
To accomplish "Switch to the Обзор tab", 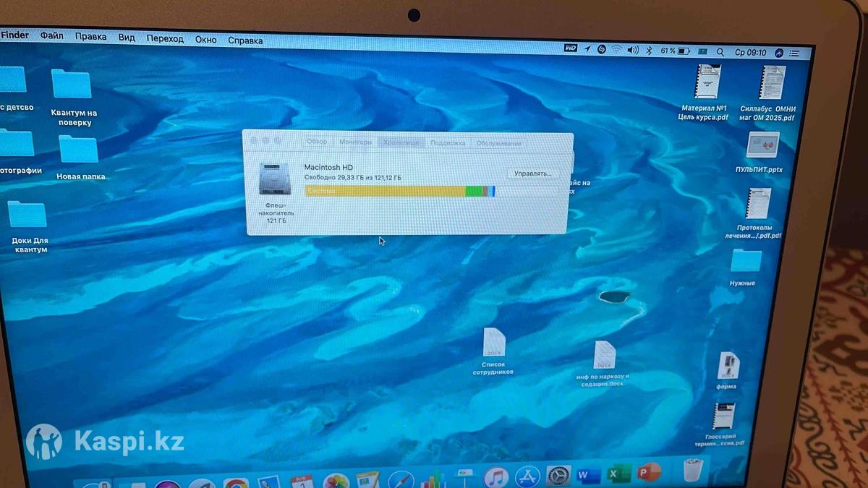I will [x=316, y=142].
